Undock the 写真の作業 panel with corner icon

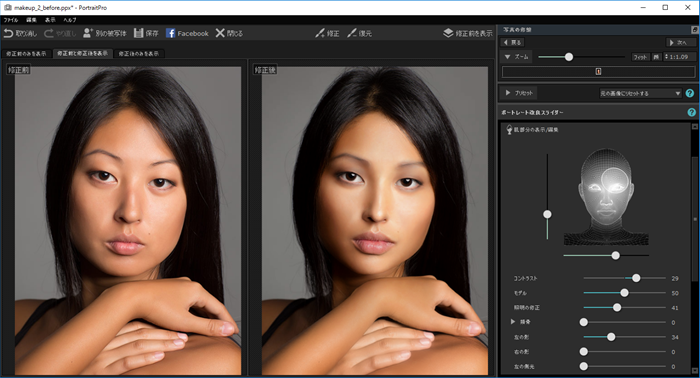pyautogui.click(x=695, y=29)
